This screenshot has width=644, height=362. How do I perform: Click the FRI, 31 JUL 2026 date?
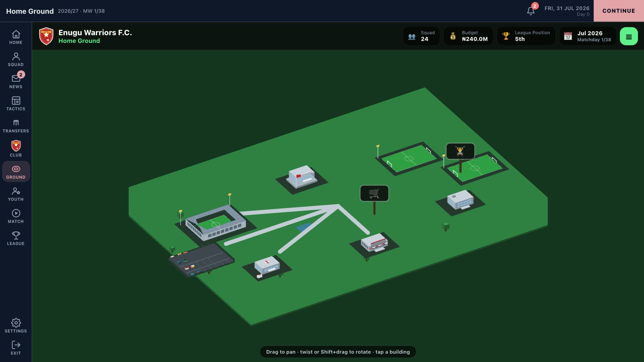click(567, 8)
